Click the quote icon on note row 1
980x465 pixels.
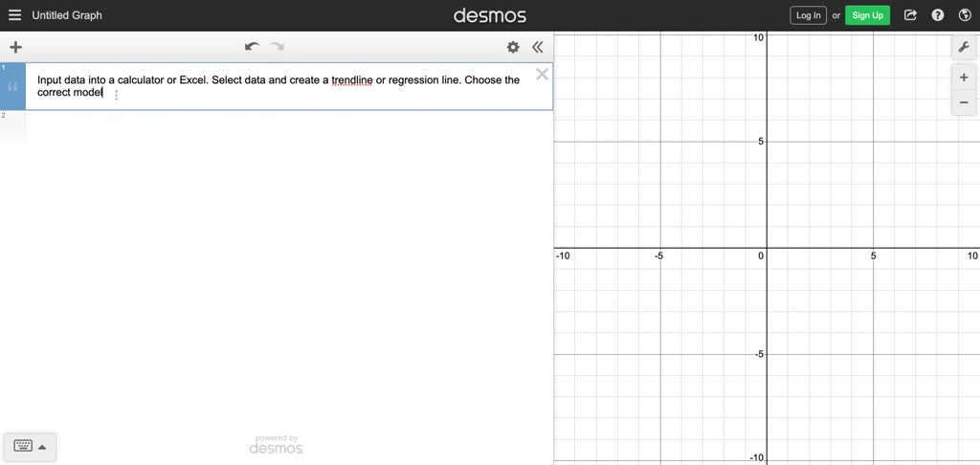[12, 86]
